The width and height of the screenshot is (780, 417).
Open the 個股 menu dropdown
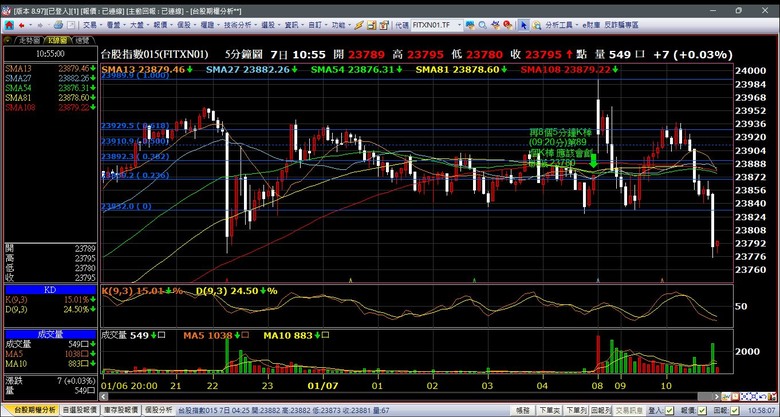coord(187,25)
